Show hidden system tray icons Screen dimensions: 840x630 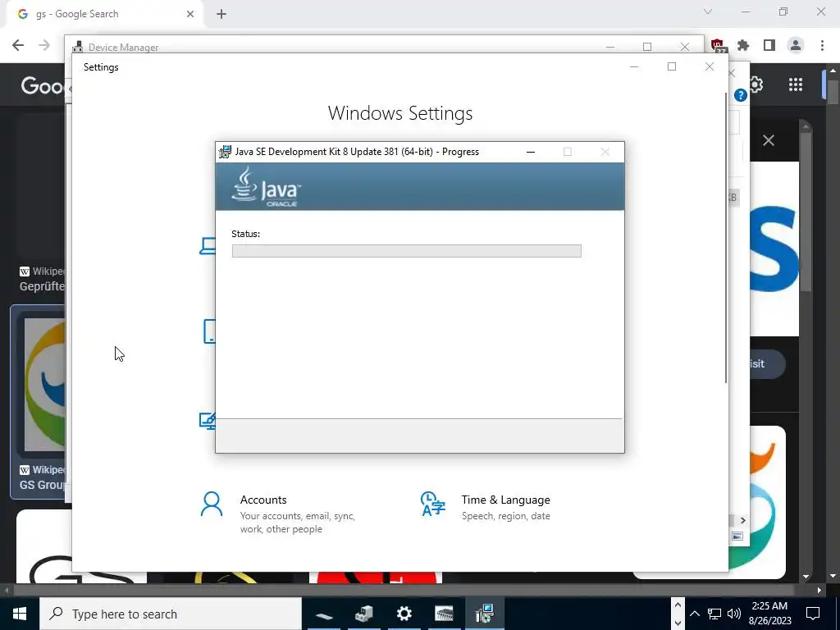click(694, 614)
